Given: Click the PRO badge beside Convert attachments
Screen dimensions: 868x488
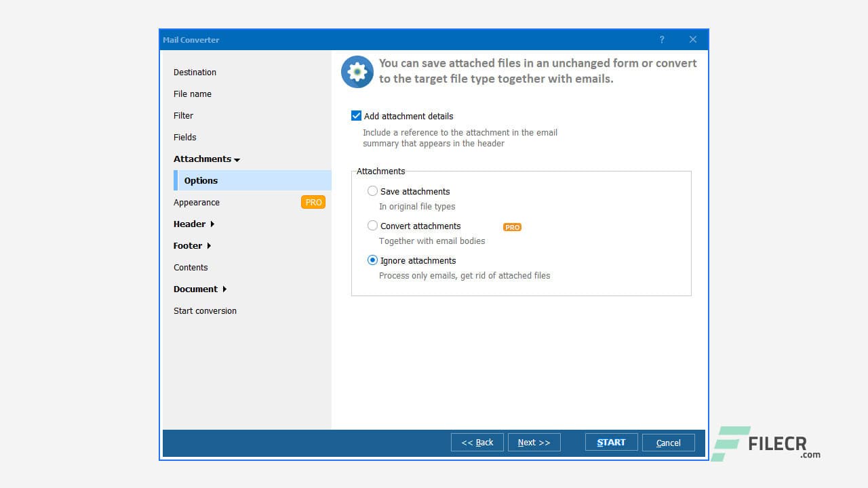Looking at the screenshot, I should [x=512, y=226].
